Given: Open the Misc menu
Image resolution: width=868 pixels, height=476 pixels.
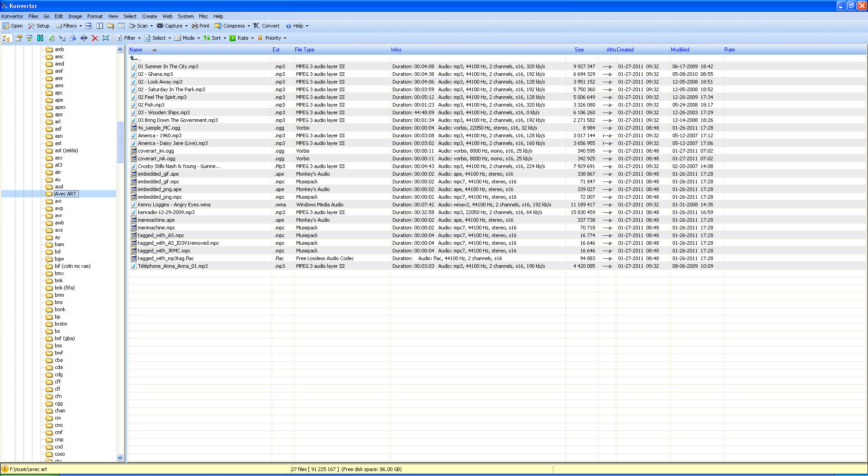Looking at the screenshot, I should tap(203, 16).
